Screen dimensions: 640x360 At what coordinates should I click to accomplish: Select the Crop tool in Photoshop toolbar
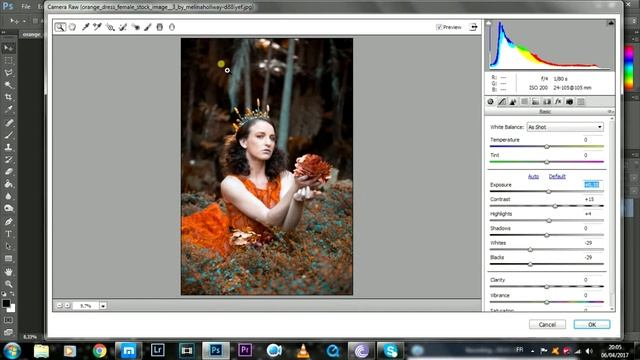8,97
